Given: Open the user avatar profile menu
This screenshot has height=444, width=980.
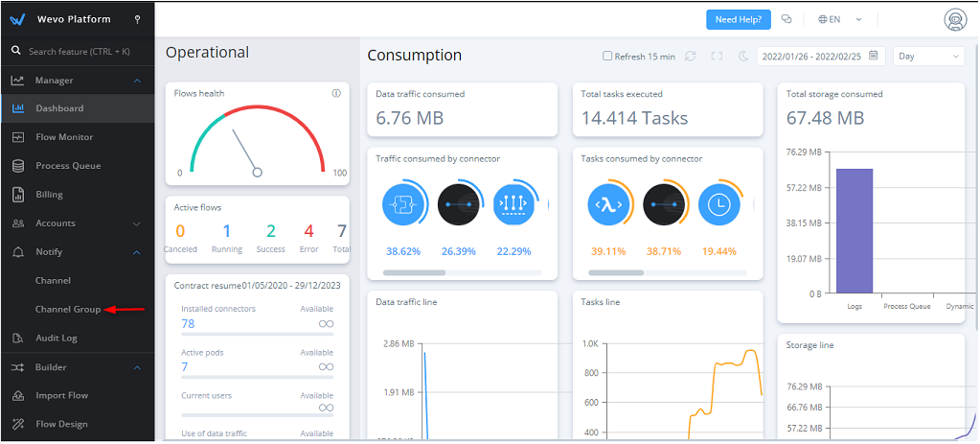Looking at the screenshot, I should (953, 19).
